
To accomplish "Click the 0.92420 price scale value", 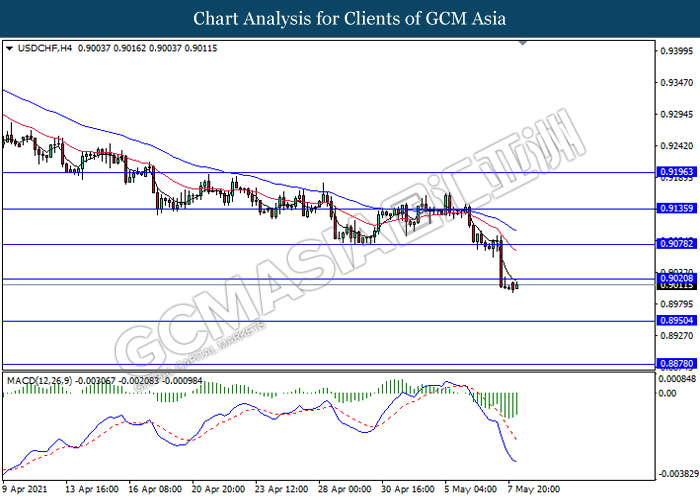I will tap(677, 146).
